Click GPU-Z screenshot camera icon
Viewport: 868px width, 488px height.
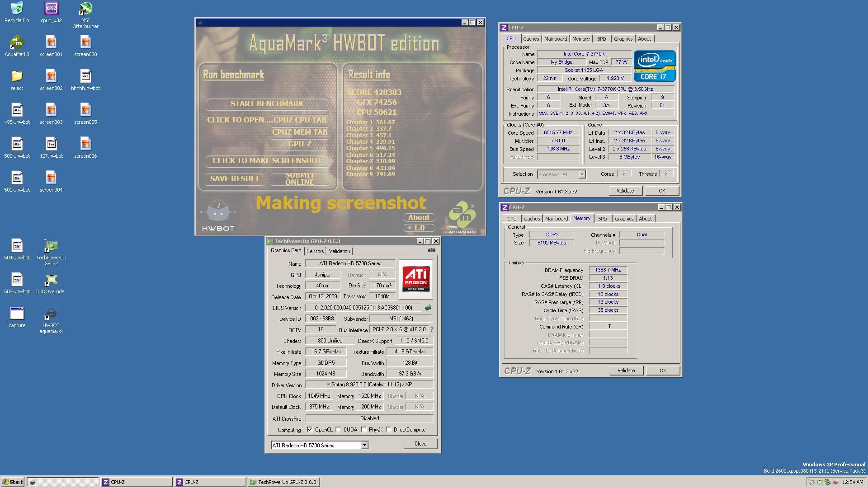(432, 250)
